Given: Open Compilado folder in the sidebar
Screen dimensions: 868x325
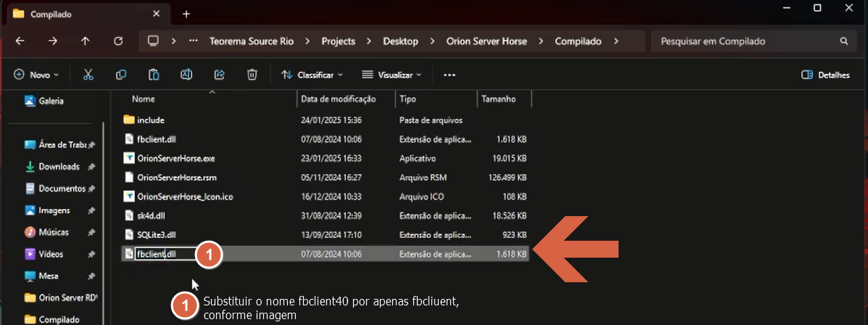Looking at the screenshot, I should pos(52,319).
